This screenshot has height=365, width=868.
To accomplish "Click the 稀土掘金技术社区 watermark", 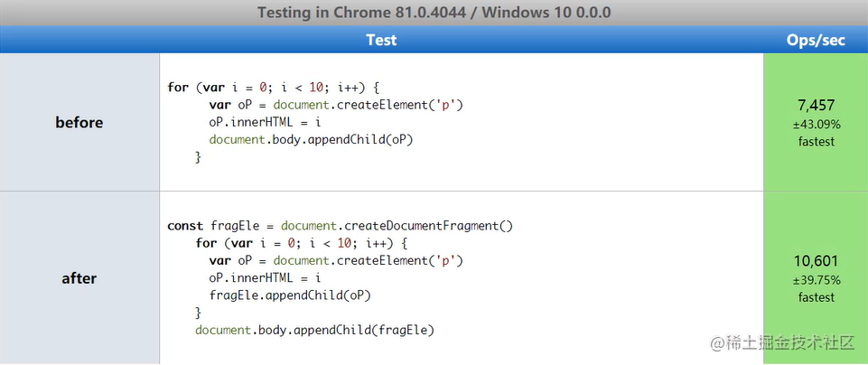I will click(x=783, y=342).
